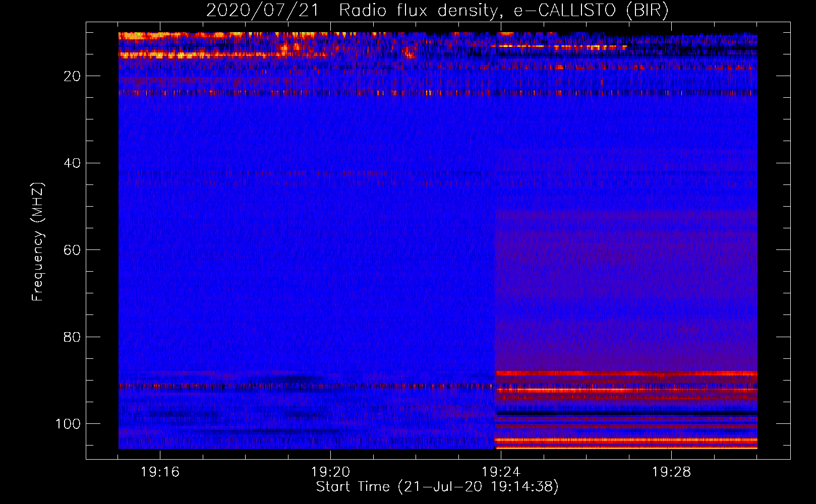Click the 60 MHz frequency tick label

point(72,250)
